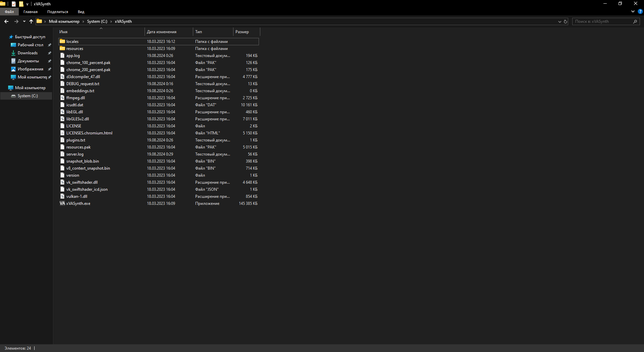Select the resources.pak file

(x=159, y=147)
